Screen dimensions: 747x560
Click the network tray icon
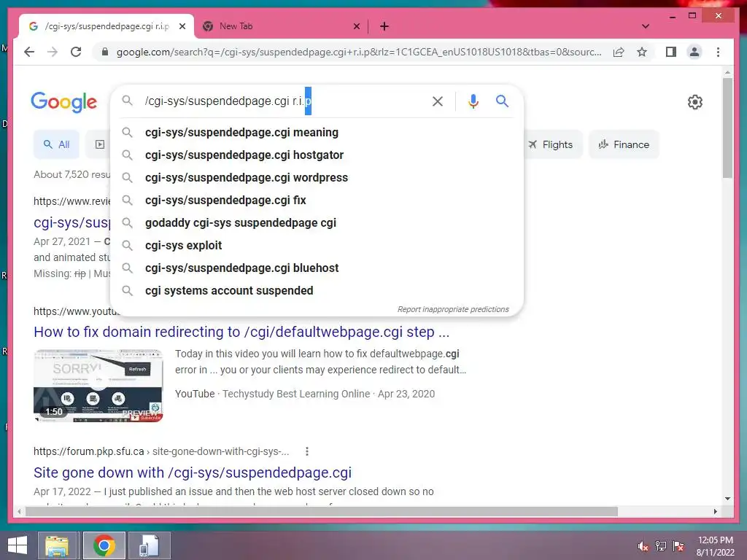661,546
